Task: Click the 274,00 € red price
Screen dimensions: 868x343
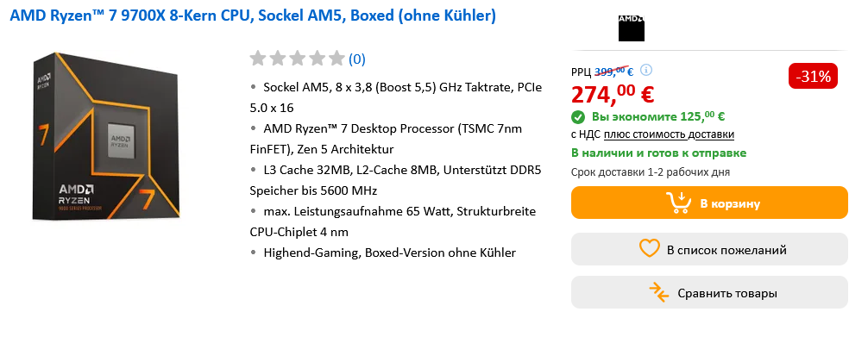Action: pyautogui.click(x=613, y=93)
